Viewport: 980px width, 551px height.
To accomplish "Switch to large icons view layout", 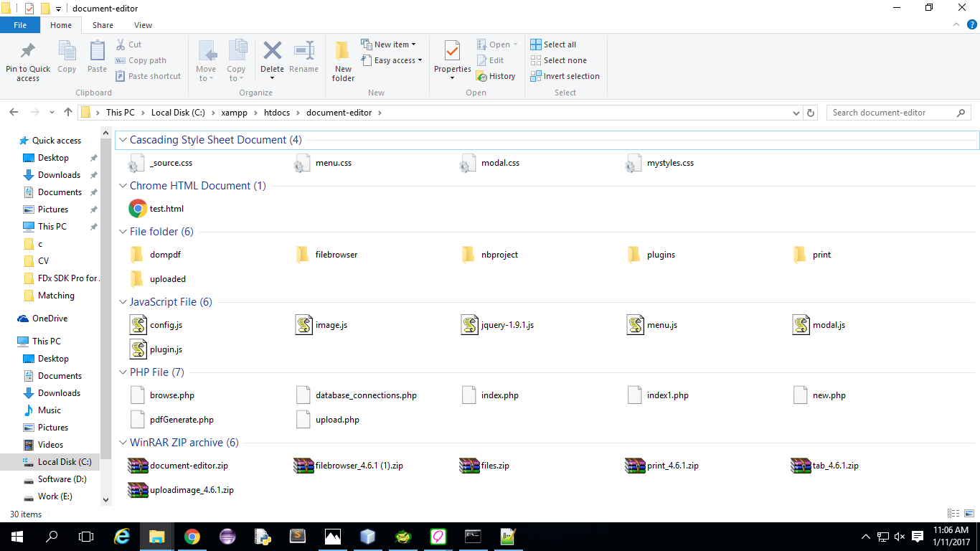I will 968,514.
